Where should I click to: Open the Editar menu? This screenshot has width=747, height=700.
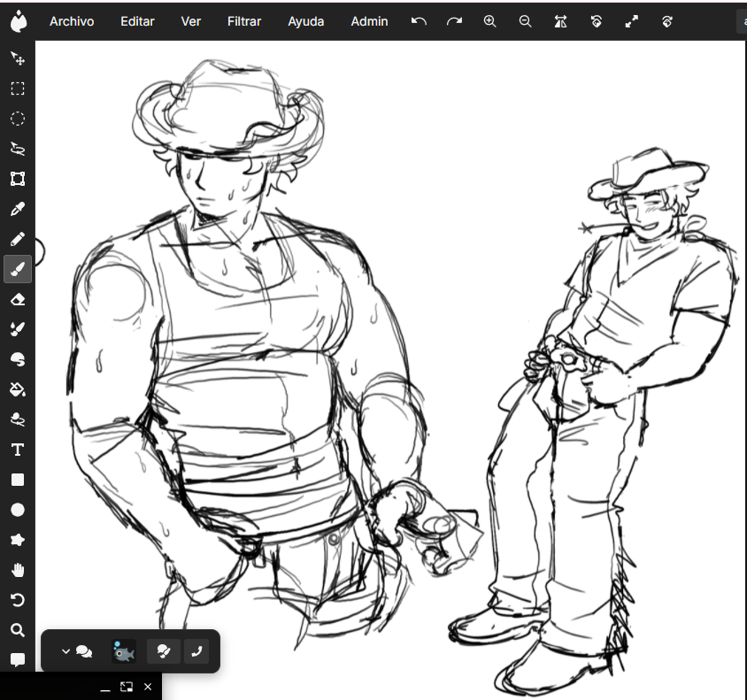click(x=137, y=21)
